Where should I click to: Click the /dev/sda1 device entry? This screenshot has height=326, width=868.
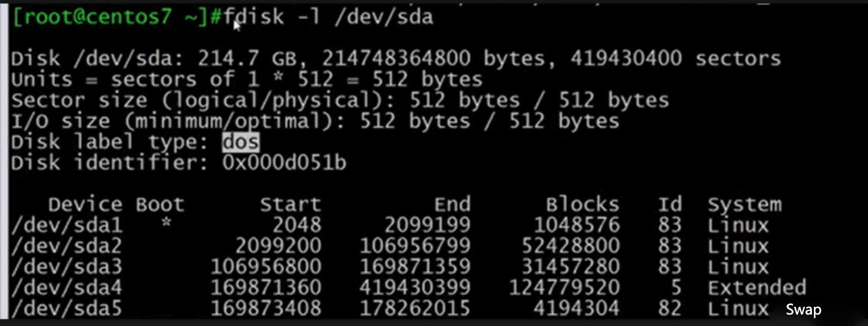point(67,226)
